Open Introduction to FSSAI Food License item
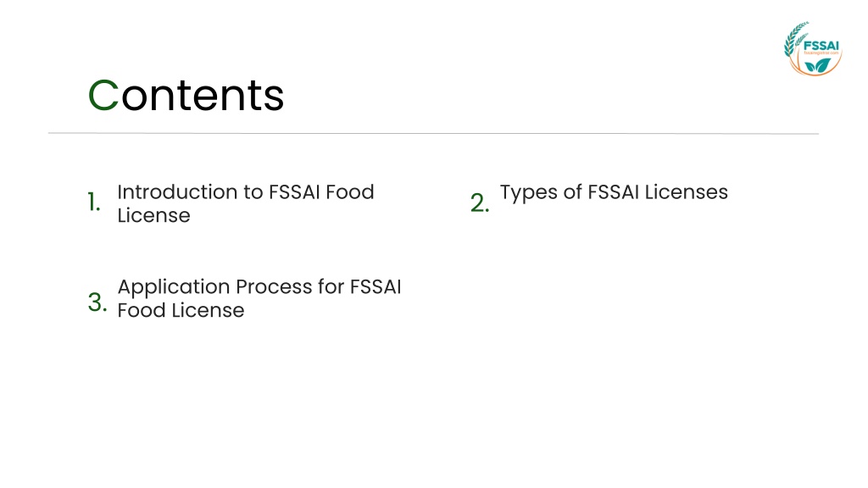The width and height of the screenshot is (868, 488). (x=246, y=203)
